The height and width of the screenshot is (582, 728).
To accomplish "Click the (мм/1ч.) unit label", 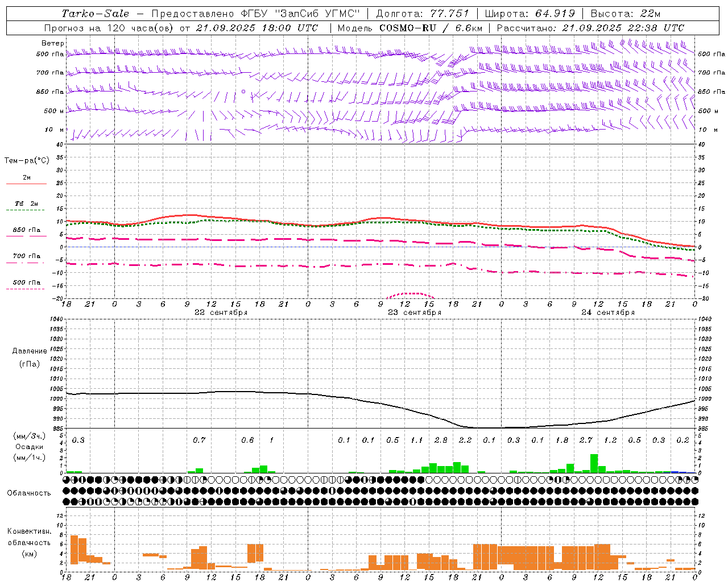I will pyautogui.click(x=30, y=458).
